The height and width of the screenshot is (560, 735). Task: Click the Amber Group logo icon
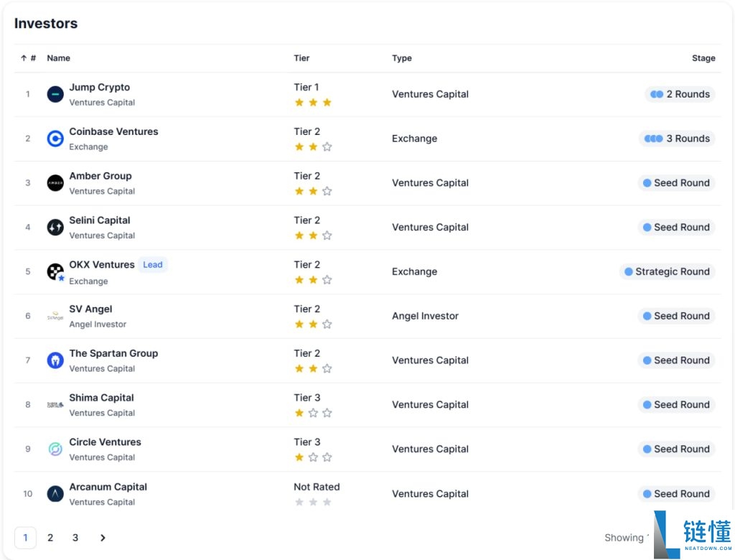pos(55,183)
